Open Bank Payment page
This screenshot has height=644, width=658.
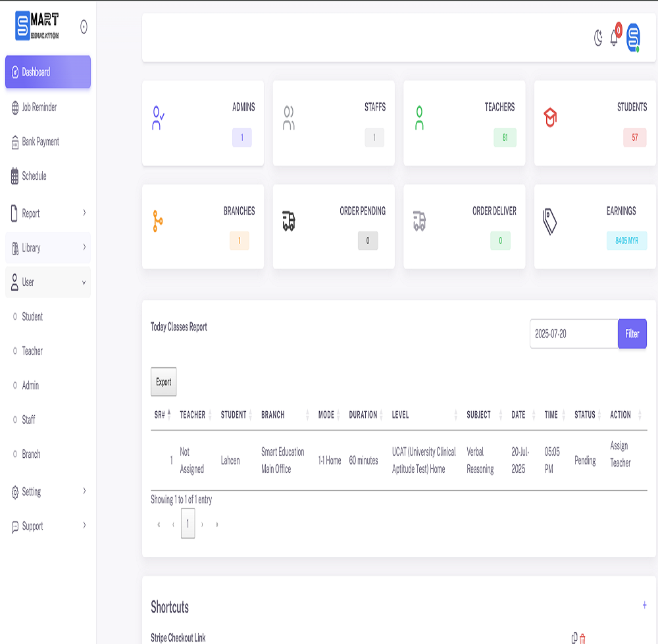40,141
